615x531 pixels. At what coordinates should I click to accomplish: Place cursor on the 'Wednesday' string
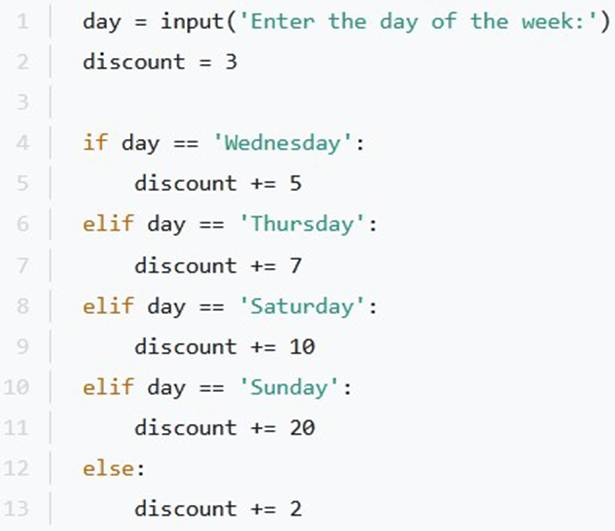282,143
